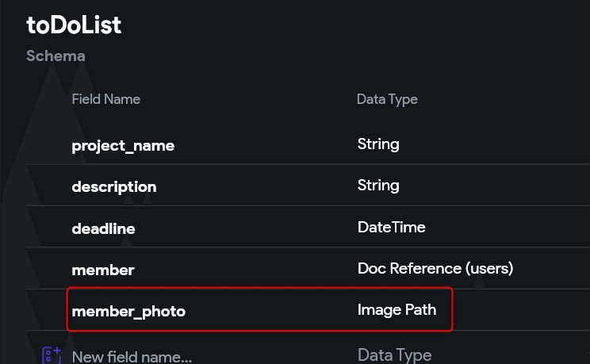Image resolution: width=590 pixels, height=364 pixels.
Task: Select the whole description schema row
Action: [x=308, y=186]
